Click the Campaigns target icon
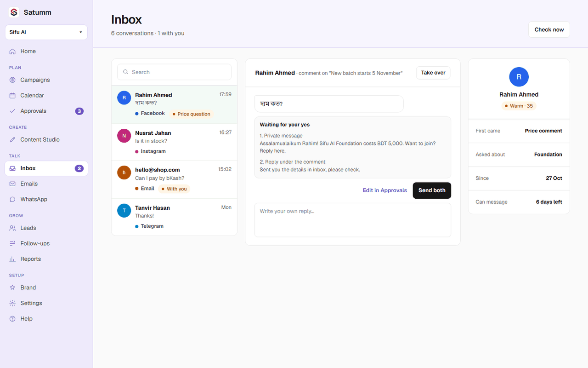The image size is (588, 368). point(12,80)
